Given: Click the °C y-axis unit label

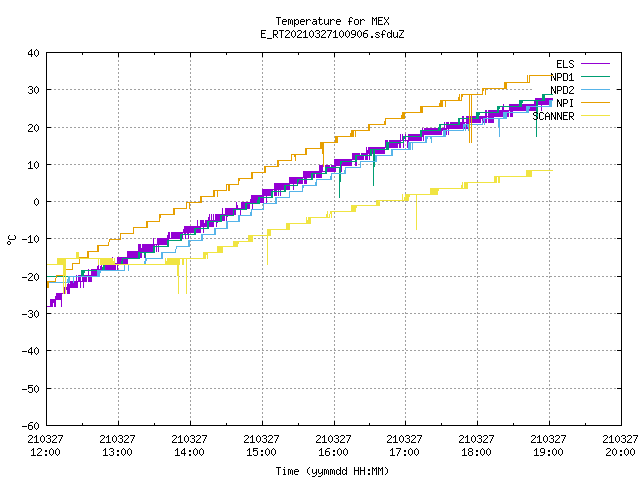Looking at the screenshot, I should click(x=11, y=240).
